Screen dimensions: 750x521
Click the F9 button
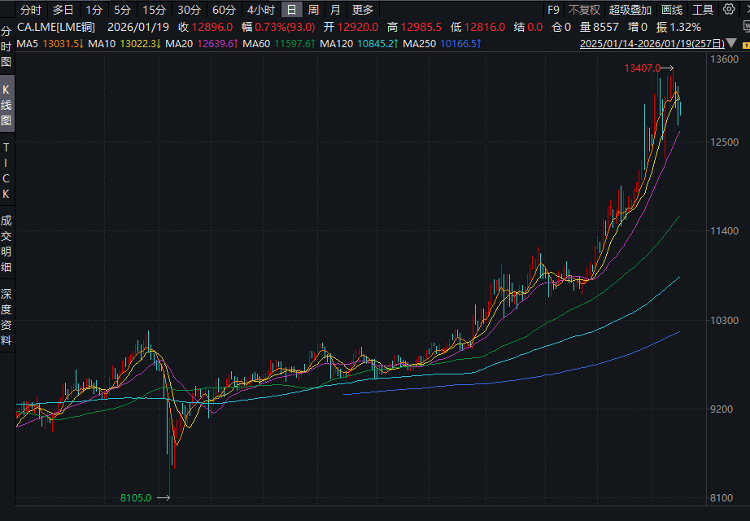pos(554,10)
